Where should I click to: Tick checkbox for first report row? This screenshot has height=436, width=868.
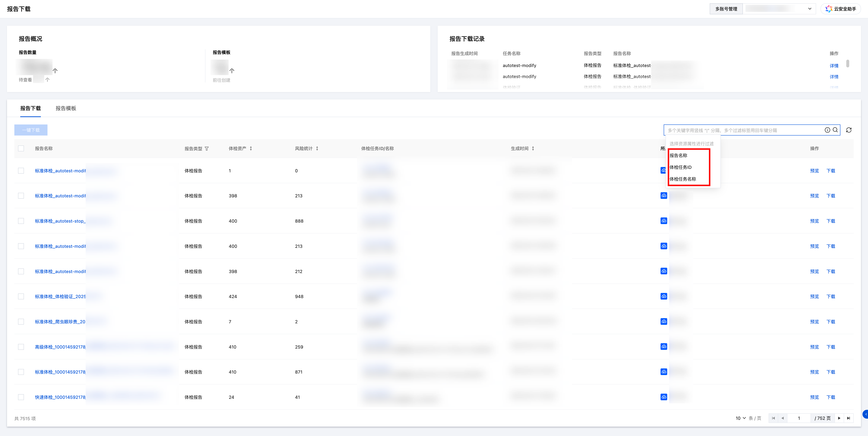click(x=21, y=171)
